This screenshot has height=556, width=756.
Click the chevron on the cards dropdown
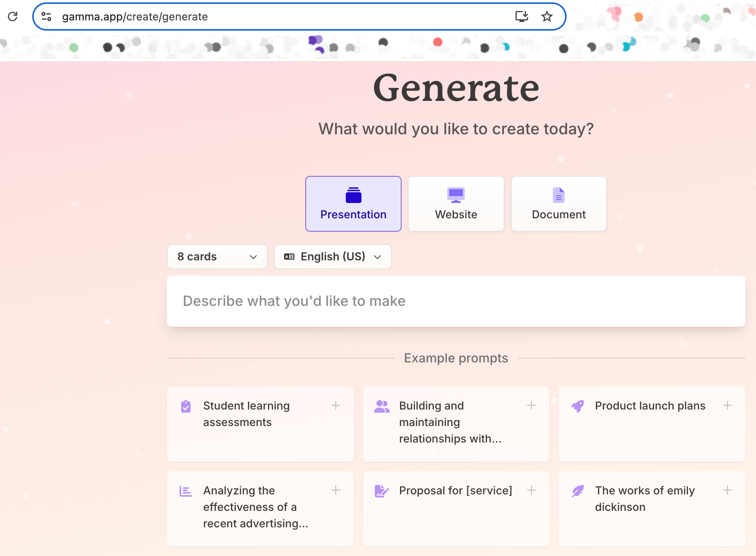253,257
